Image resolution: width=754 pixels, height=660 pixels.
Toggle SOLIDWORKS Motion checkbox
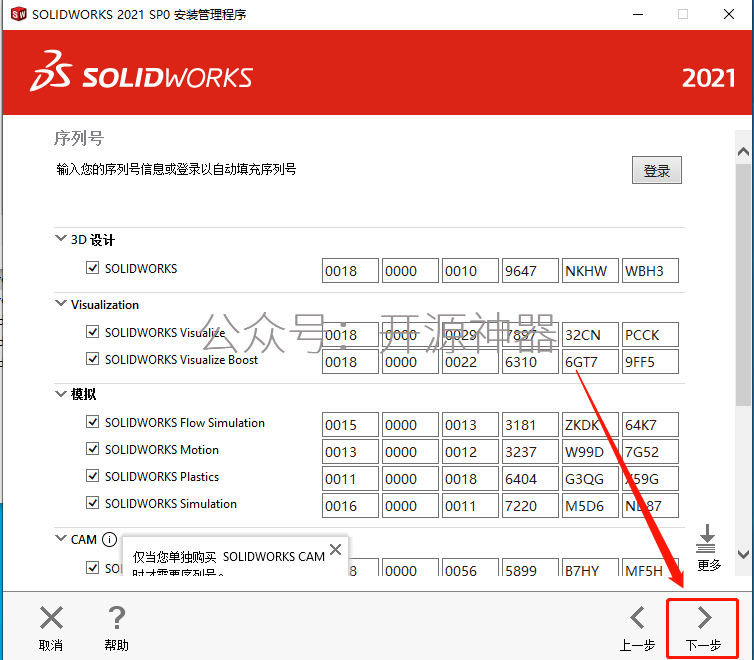click(92, 448)
